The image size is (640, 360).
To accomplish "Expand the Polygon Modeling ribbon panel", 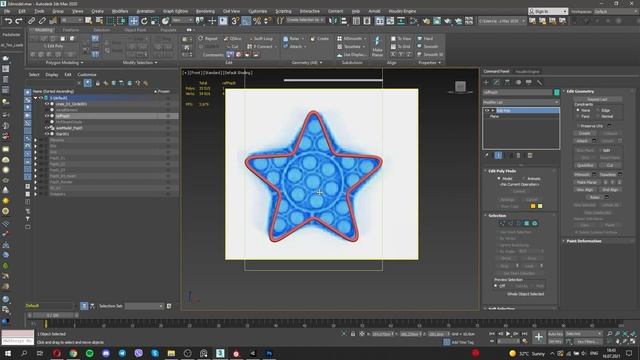I will coord(64,63).
